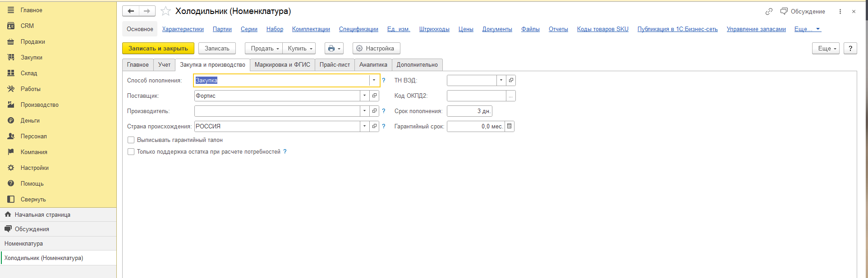This screenshot has height=278, width=868.
Task: Switch to the Главное tab
Action: pos(138,65)
